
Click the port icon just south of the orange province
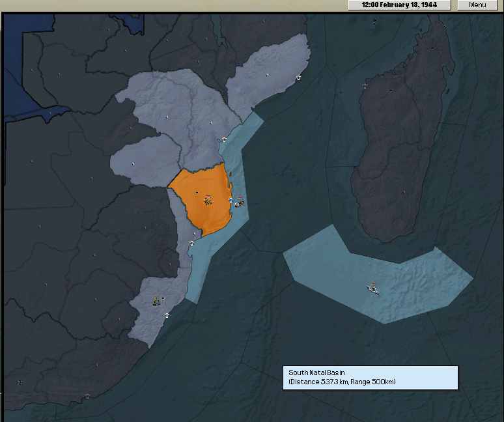tap(191, 243)
